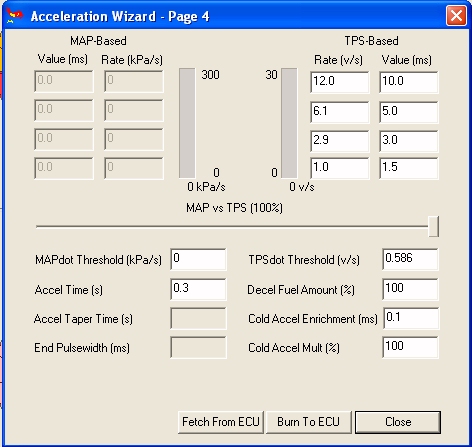Click the 'End Pulsewidth (ms)' label
Viewport: 472px width, 447px height.
[82, 348]
